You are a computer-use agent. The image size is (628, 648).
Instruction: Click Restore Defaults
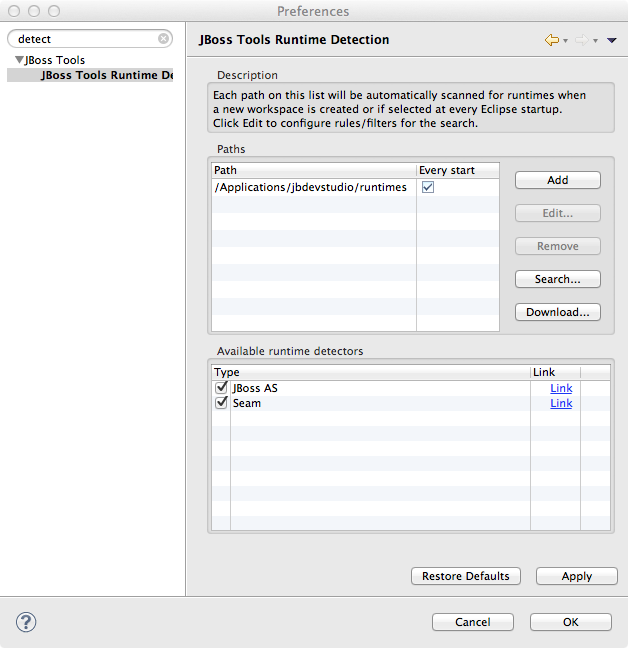pos(466,576)
